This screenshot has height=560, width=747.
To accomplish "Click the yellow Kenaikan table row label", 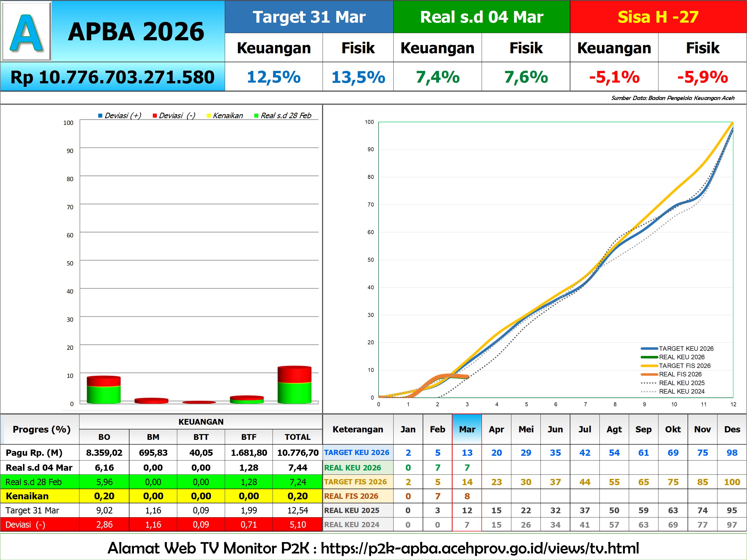I will click(x=27, y=496).
